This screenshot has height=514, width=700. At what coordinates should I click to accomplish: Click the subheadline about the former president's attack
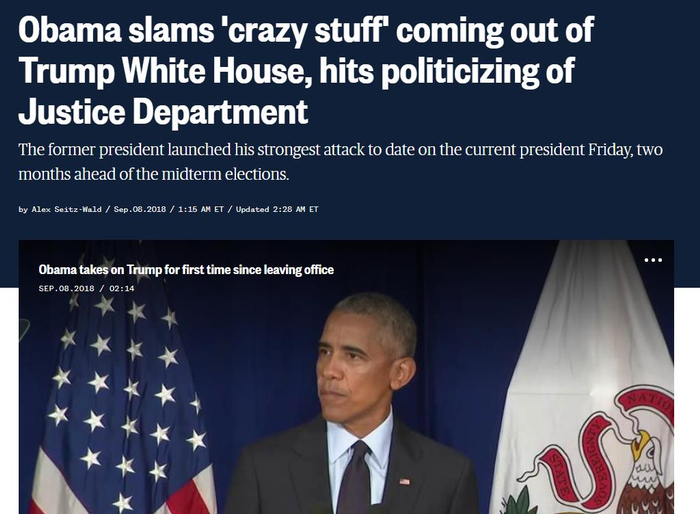tap(340, 161)
